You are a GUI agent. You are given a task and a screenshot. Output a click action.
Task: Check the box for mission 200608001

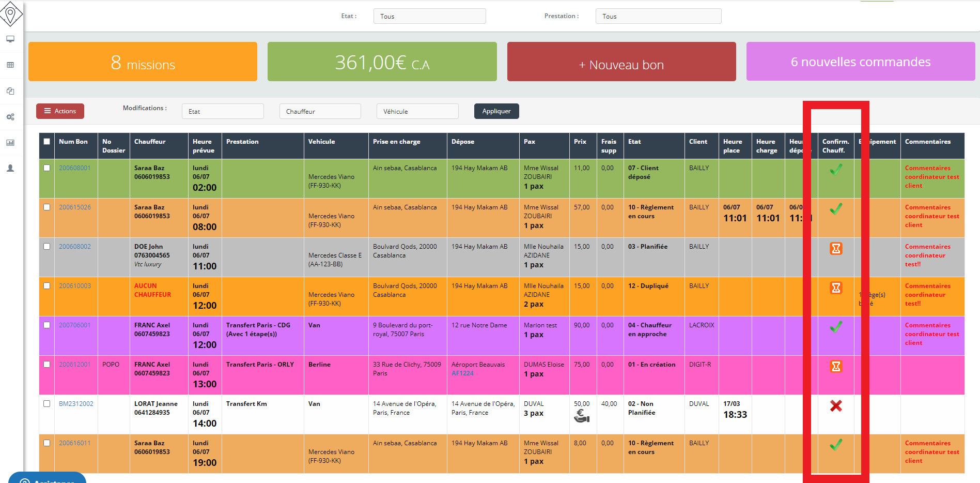click(x=47, y=168)
